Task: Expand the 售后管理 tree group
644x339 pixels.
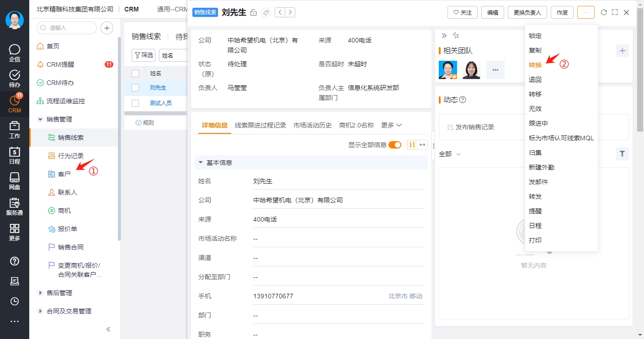Action: pos(40,293)
